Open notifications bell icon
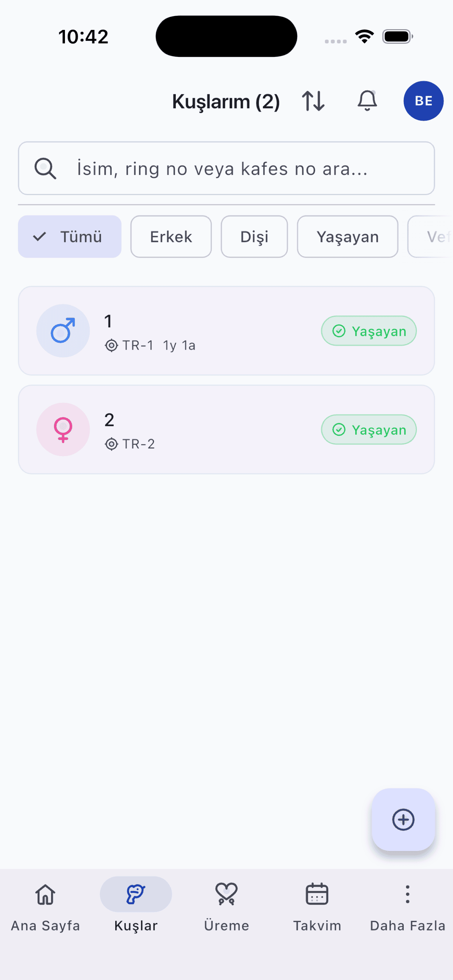 [367, 101]
